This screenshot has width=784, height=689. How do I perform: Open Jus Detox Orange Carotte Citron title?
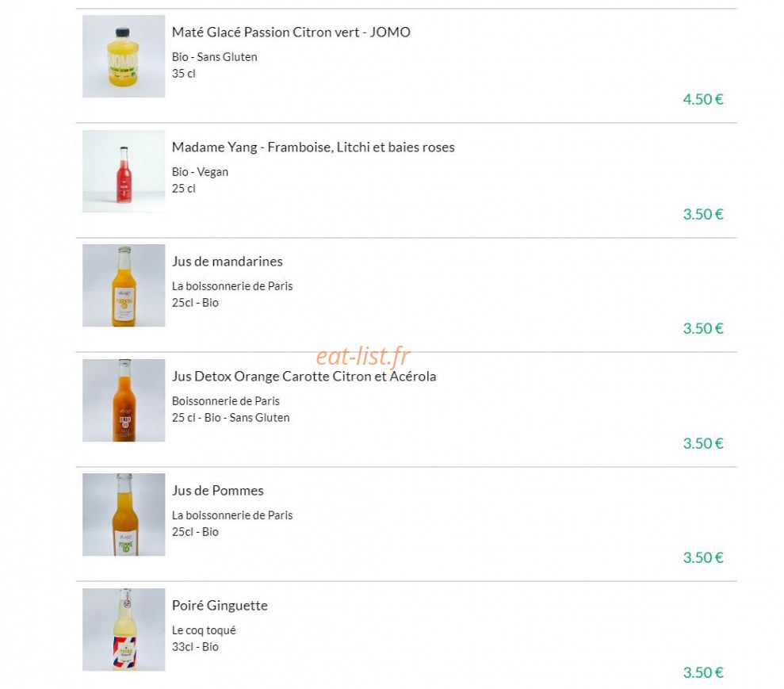tap(304, 377)
